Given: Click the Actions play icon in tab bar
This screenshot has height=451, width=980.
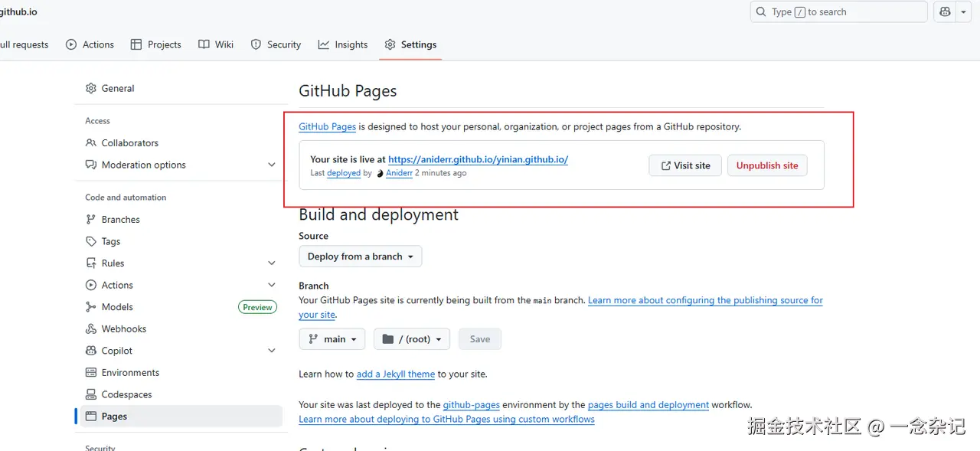Looking at the screenshot, I should point(71,44).
